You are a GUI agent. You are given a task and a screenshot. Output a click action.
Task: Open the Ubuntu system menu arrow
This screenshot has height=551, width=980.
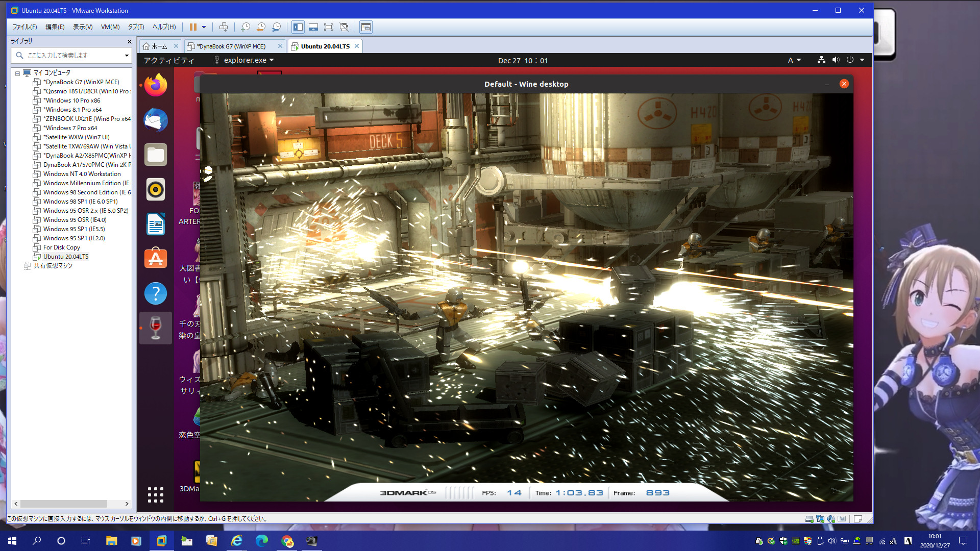862,60
